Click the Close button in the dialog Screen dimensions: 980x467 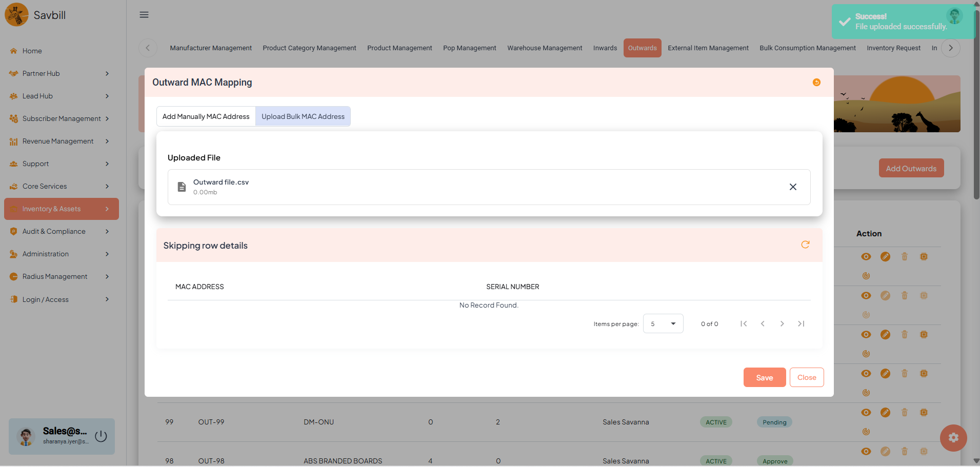pos(806,377)
